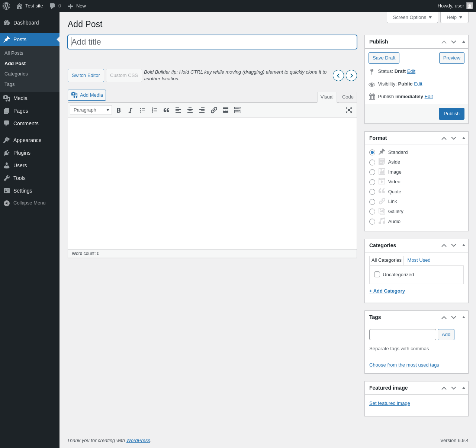Move the Format panel up
The image size is (476, 448).
(444, 138)
